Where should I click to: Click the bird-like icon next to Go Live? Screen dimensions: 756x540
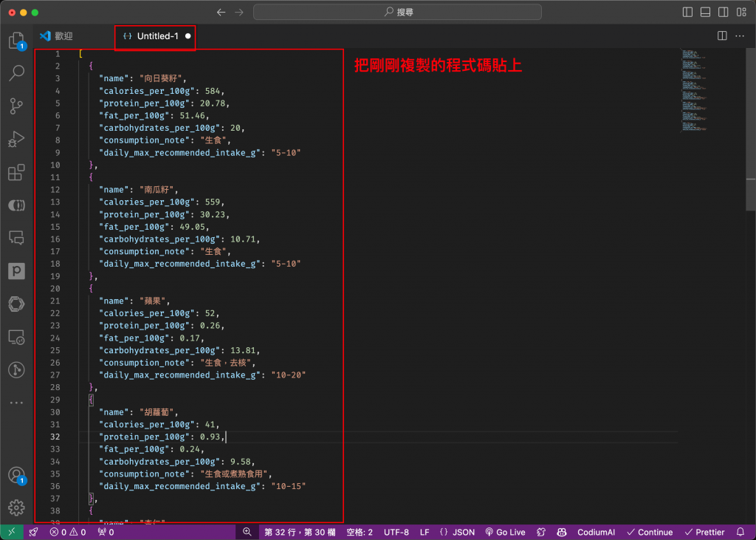(x=541, y=532)
